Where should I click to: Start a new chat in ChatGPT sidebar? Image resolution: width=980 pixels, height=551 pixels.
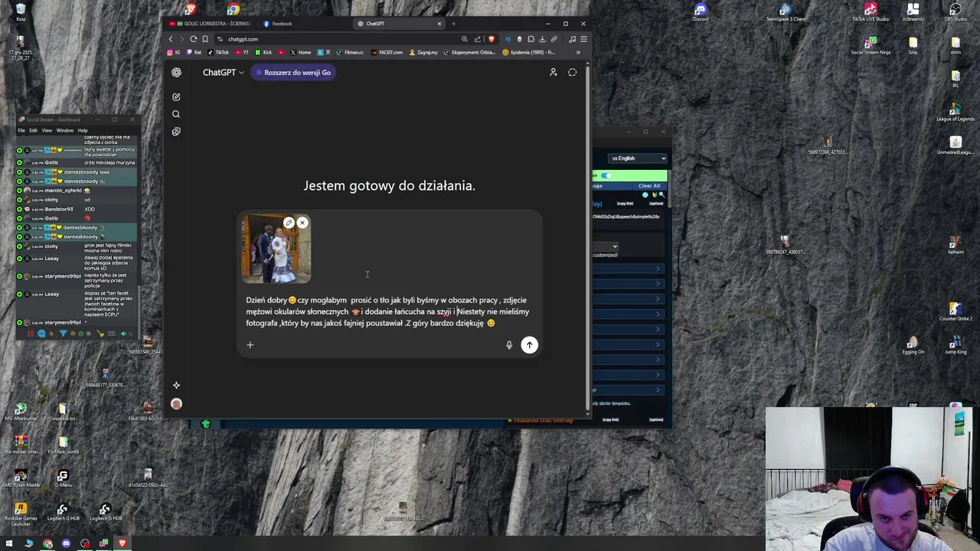(x=176, y=97)
